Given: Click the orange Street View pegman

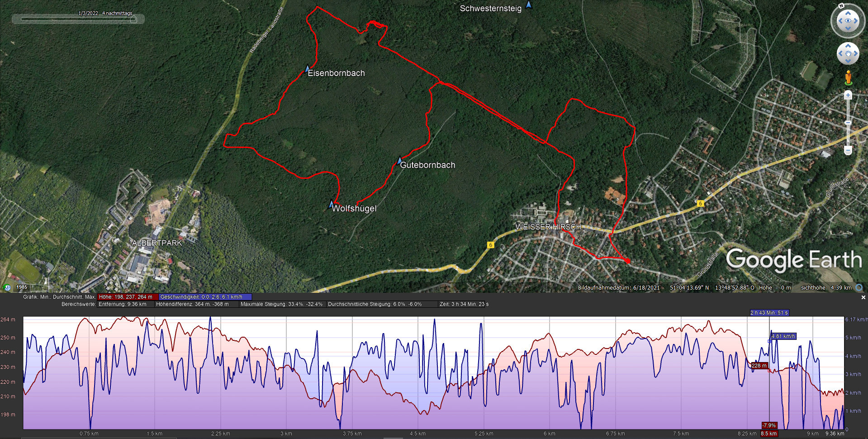Looking at the screenshot, I should 849,78.
